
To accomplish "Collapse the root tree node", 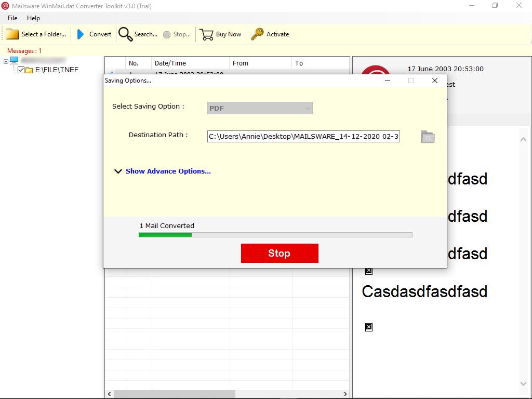I will click(x=6, y=61).
